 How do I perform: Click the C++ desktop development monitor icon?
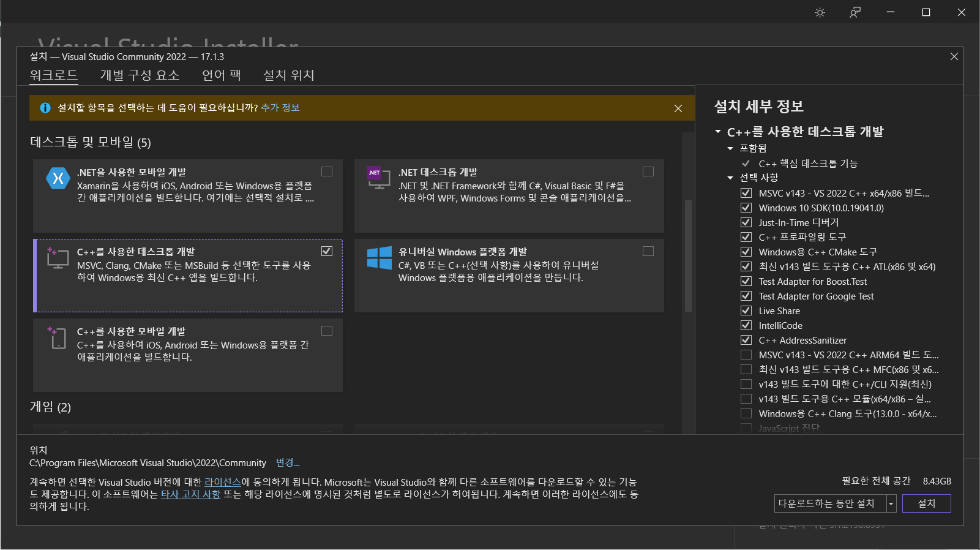[x=58, y=258]
